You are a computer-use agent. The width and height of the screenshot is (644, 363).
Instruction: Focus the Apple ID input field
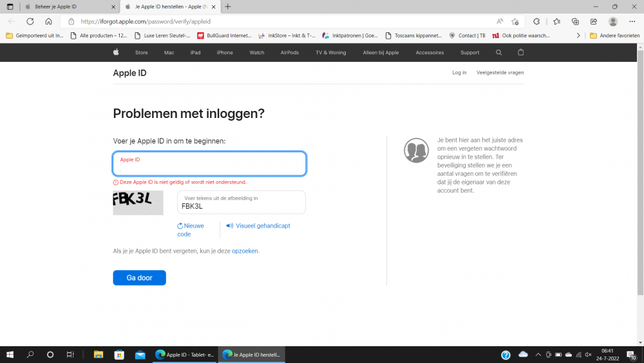[209, 164]
